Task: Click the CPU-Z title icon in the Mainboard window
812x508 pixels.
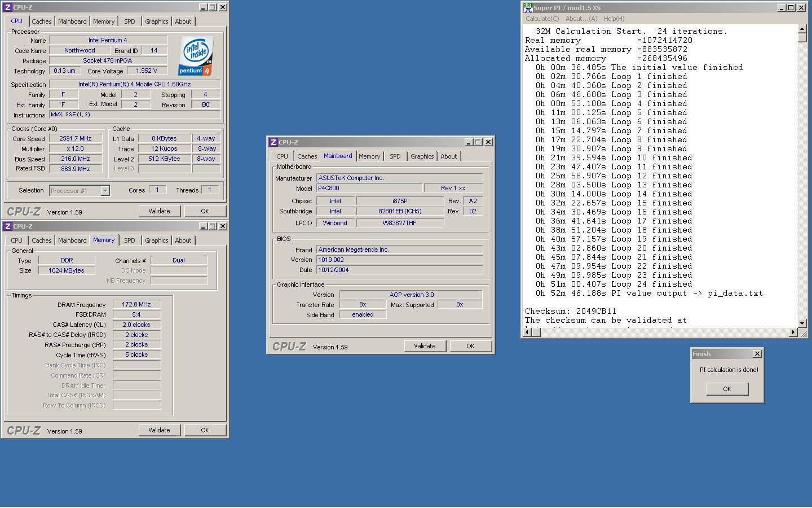Action: tap(273, 142)
